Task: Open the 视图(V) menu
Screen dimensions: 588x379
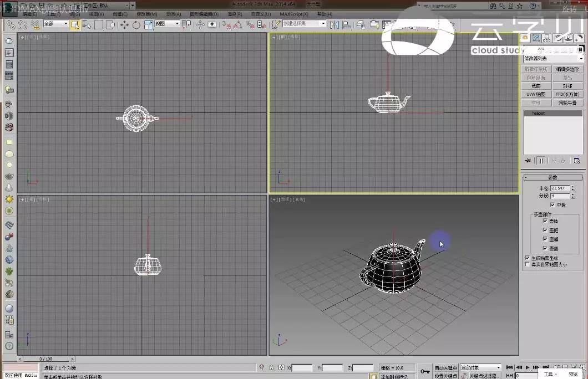Action: coord(97,14)
